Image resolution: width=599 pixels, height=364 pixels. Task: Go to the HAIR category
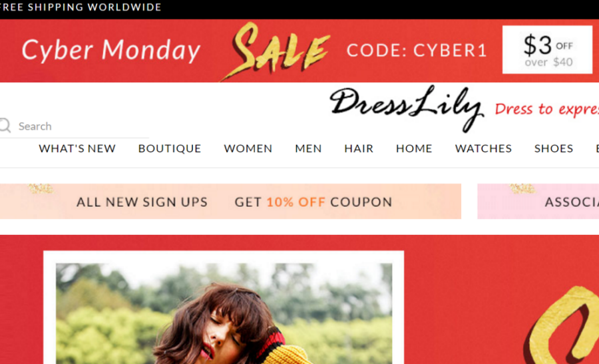pyautogui.click(x=359, y=148)
